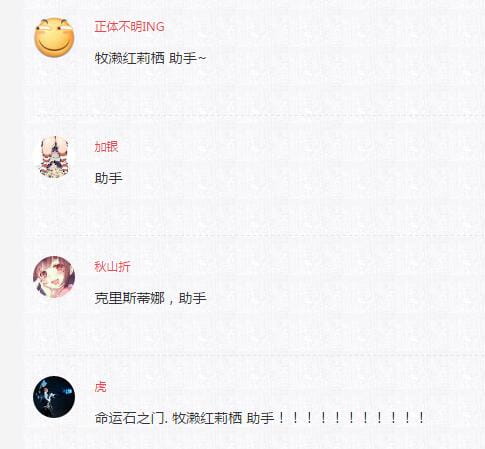Click dashed divider below 正体不明ING's comment
This screenshot has height=449, width=485.
pos(259,115)
